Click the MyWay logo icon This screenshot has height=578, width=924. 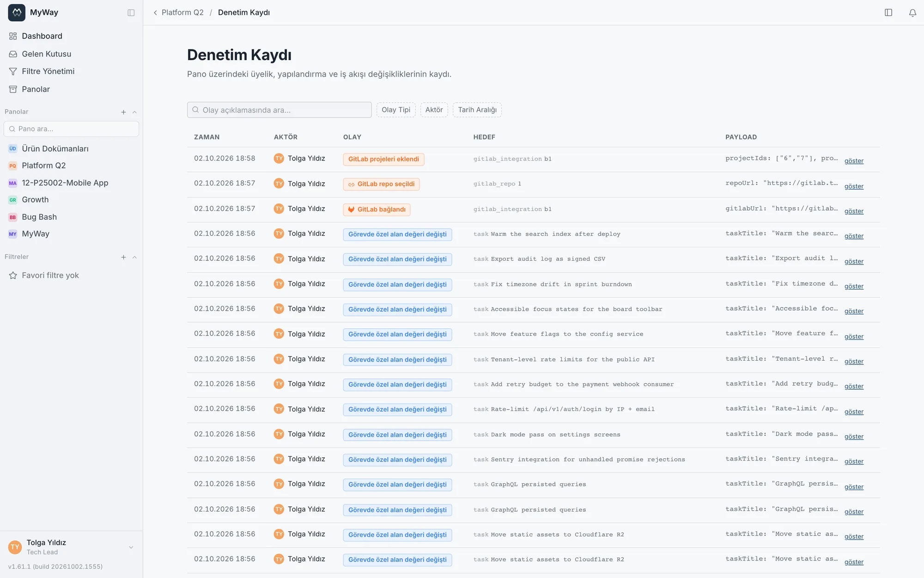pyautogui.click(x=17, y=12)
